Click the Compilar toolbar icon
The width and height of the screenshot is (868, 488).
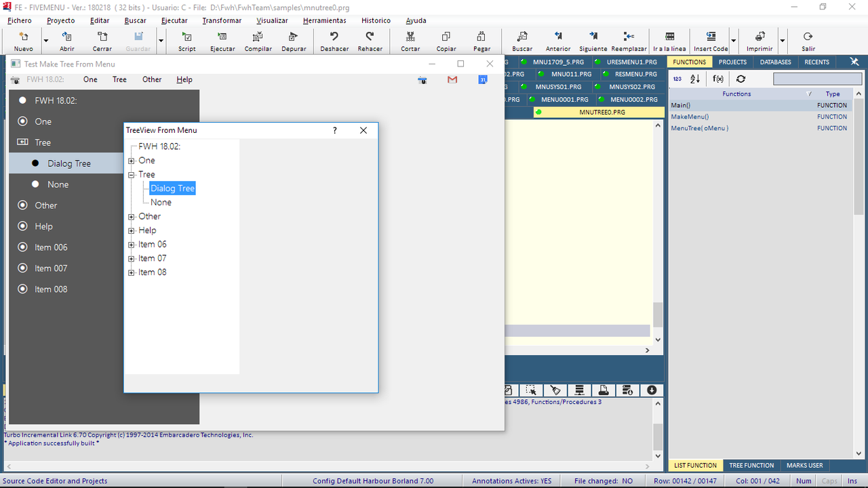(258, 37)
